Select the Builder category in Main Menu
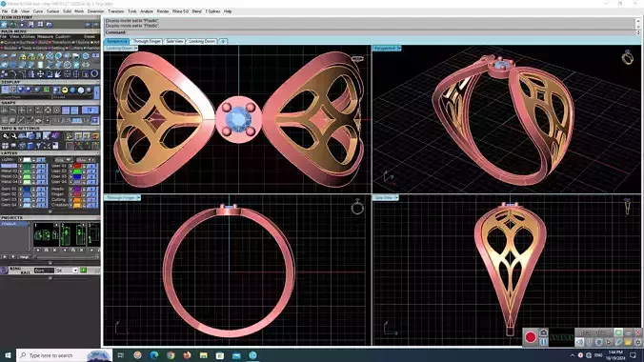The image size is (644, 362). 10,48
